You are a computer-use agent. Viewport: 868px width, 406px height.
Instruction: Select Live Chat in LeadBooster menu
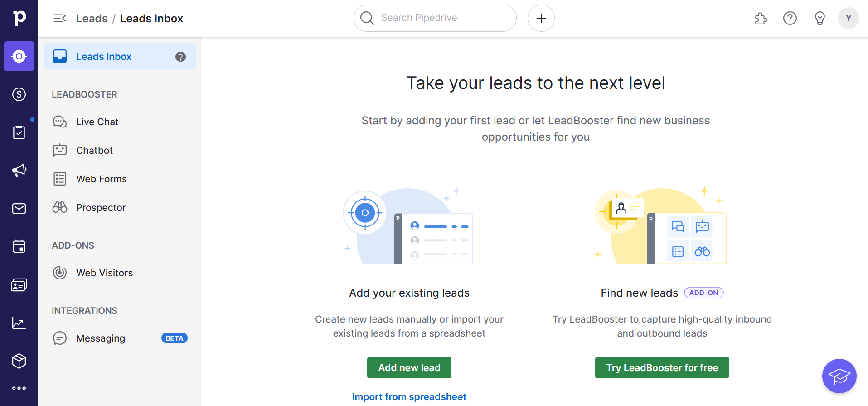(97, 122)
